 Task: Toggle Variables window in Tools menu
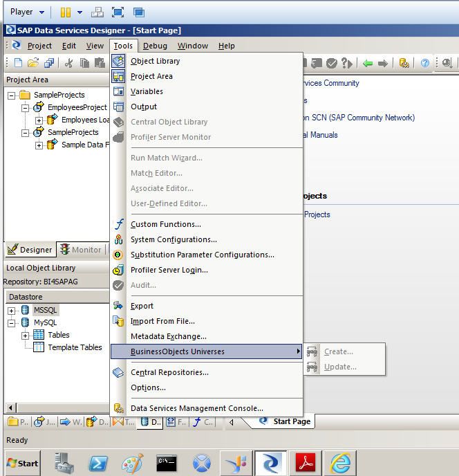click(207, 91)
